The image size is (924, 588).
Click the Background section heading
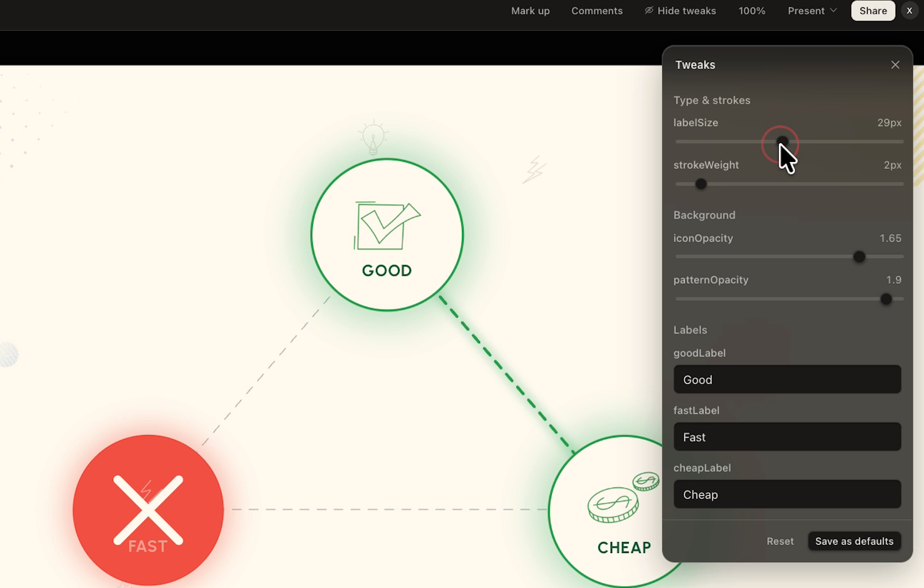tap(704, 215)
